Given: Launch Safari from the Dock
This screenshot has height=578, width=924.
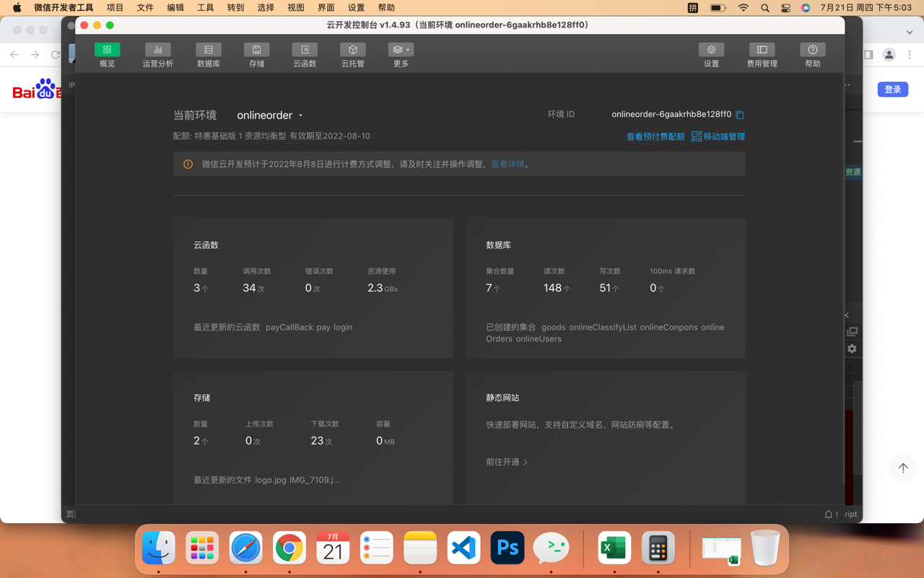Looking at the screenshot, I should 246,548.
